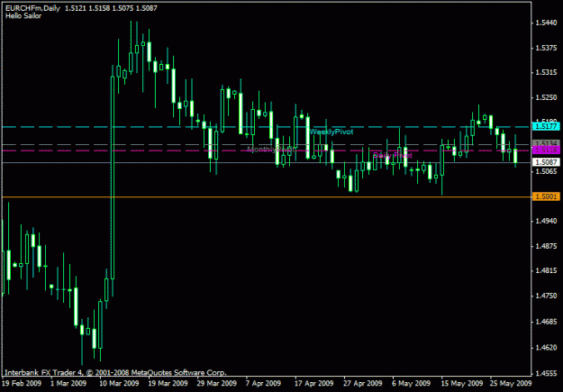
Task: Click the 15 May 2009 date label
Action: tap(462, 383)
